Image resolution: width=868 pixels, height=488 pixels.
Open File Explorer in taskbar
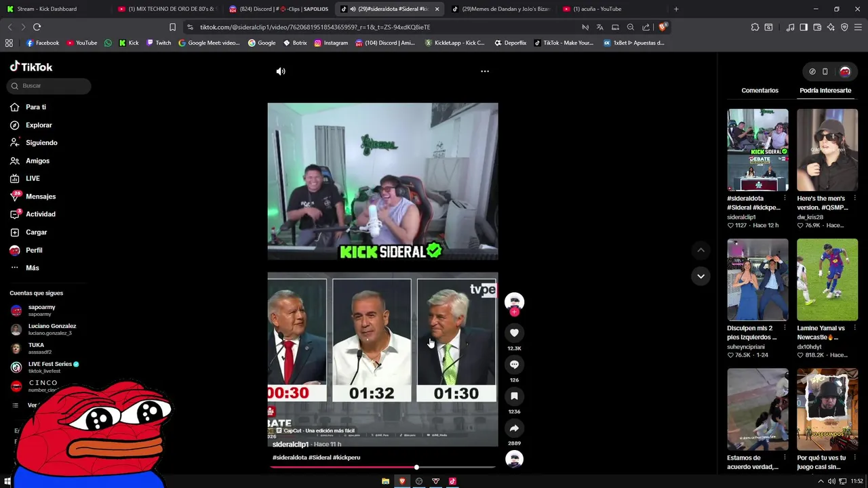[385, 481]
